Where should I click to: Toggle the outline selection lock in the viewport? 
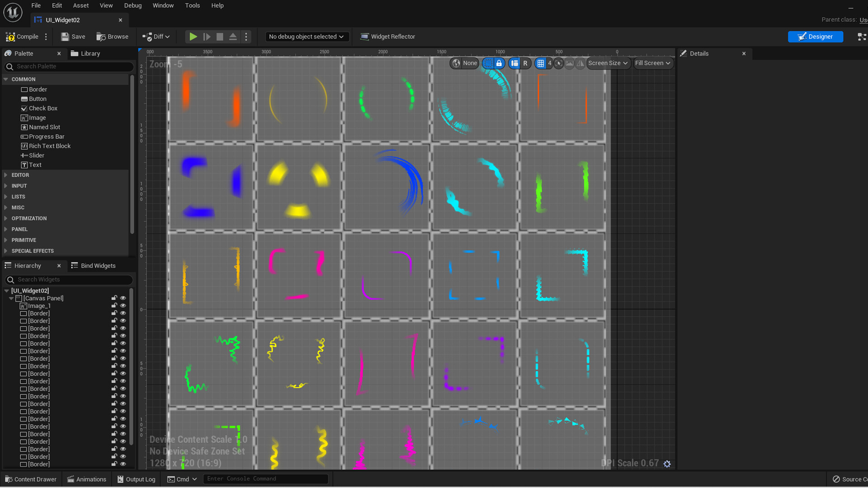pos(499,63)
